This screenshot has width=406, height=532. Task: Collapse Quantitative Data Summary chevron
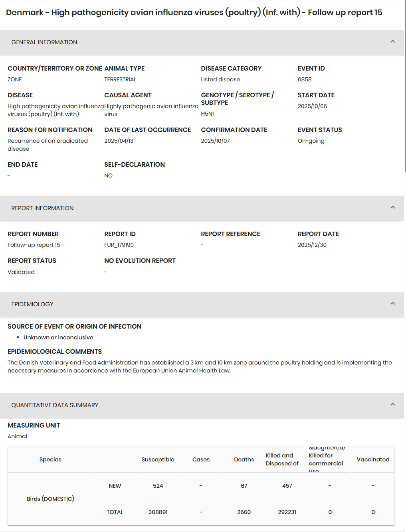point(392,404)
